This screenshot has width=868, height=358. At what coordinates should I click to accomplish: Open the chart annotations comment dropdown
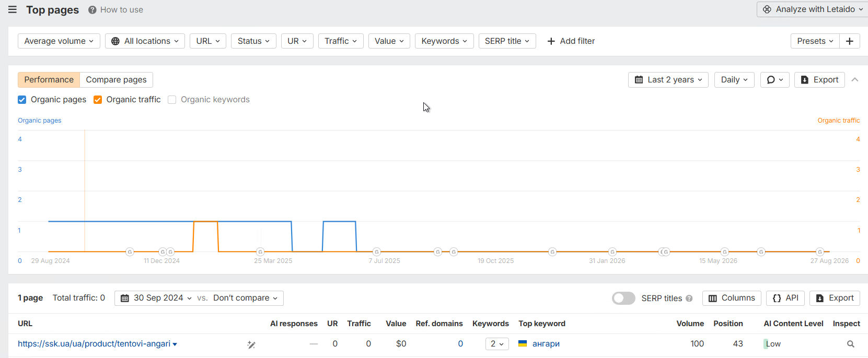[x=774, y=80]
